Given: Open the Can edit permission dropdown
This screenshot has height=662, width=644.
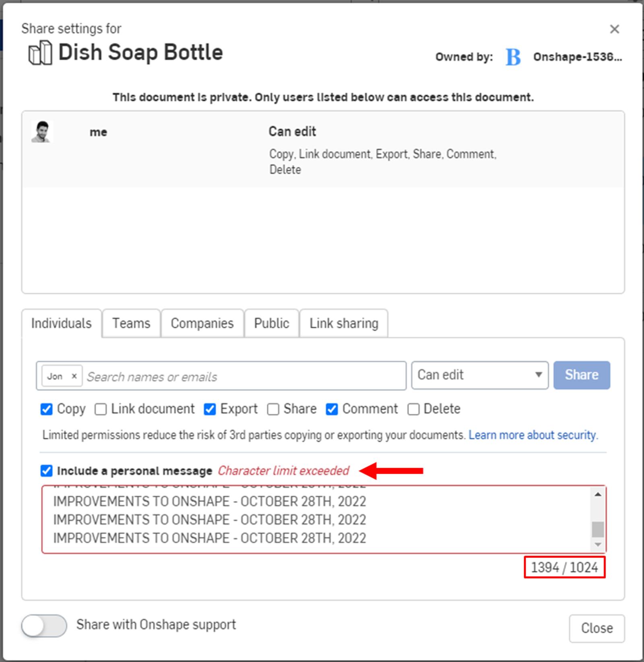Looking at the screenshot, I should click(x=479, y=375).
